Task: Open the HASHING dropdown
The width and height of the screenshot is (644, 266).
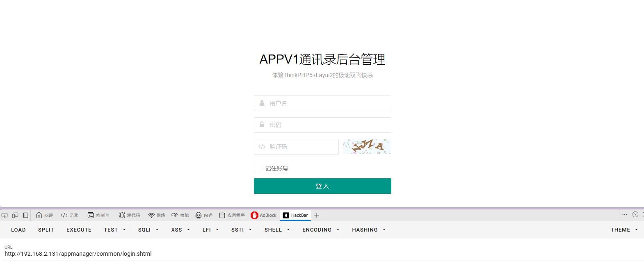Action: tap(369, 230)
